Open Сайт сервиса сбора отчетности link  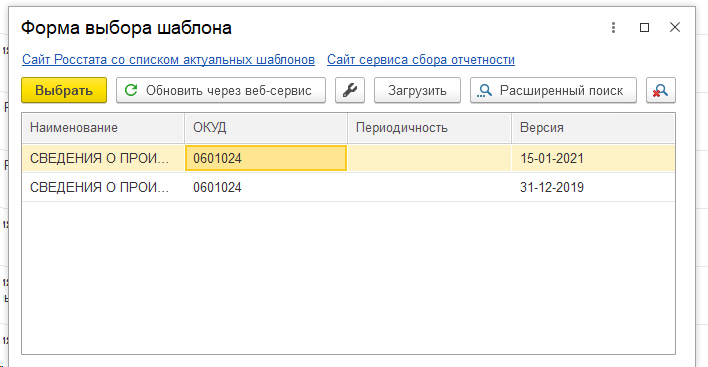pos(421,60)
